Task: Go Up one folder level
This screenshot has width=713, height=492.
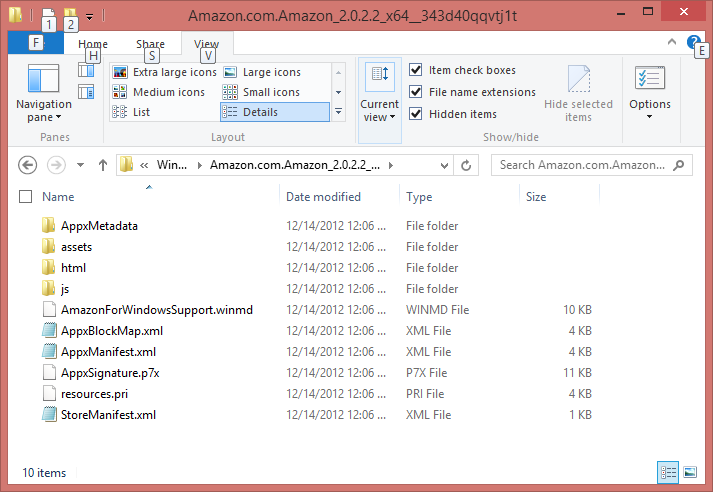Action: click(x=103, y=165)
